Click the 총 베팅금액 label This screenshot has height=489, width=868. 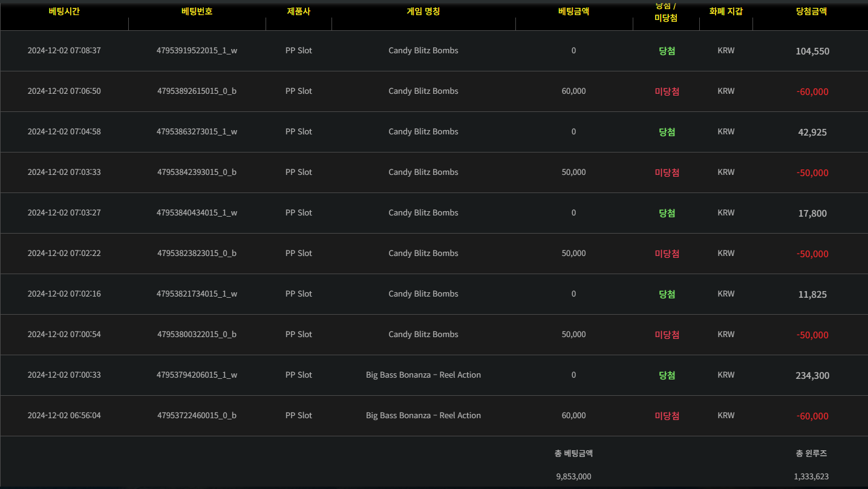point(573,453)
